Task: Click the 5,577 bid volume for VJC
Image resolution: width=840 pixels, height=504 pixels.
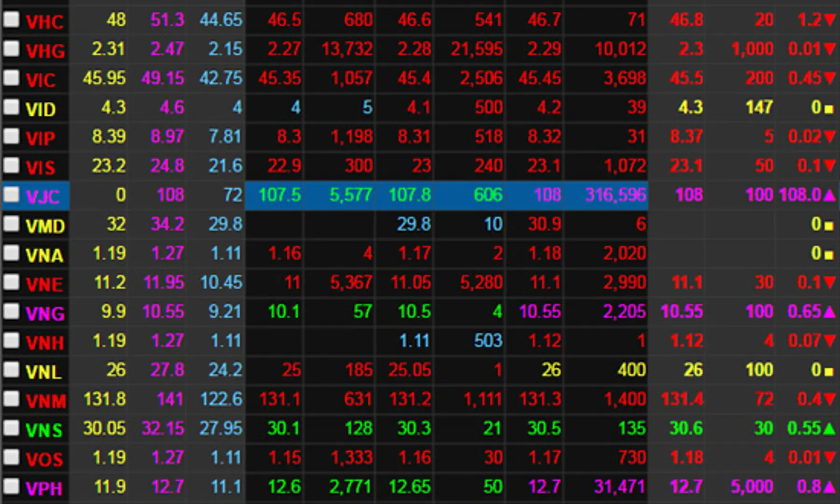Action: [x=351, y=195]
